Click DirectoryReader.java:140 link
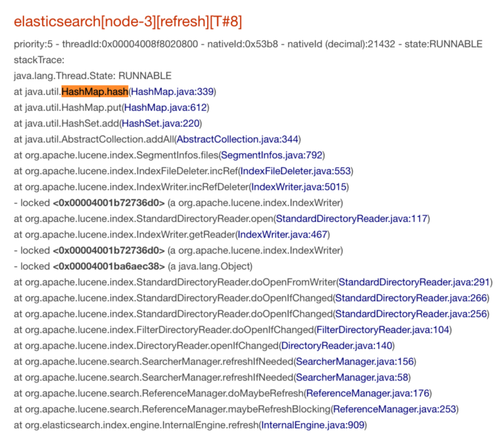504x436 pixels. point(337,346)
